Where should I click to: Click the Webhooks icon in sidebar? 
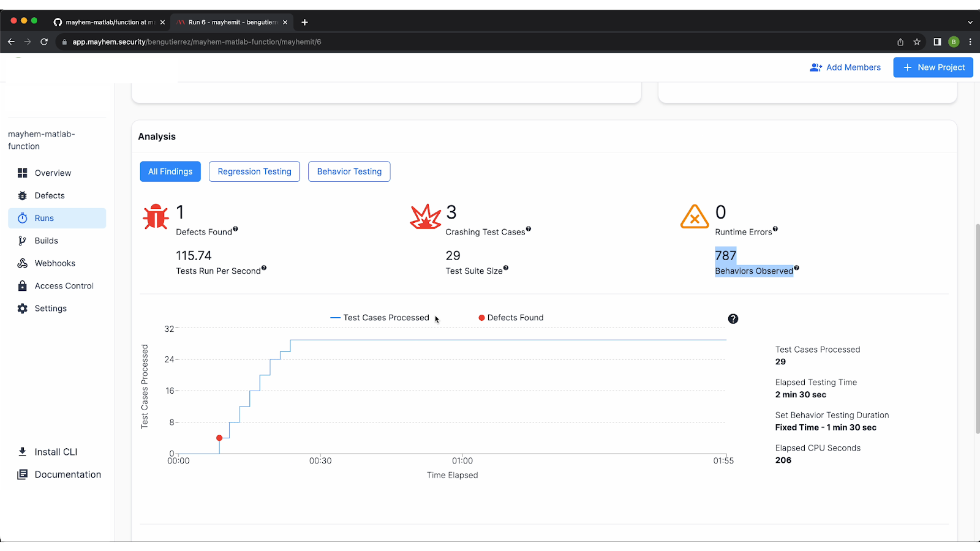click(x=23, y=263)
